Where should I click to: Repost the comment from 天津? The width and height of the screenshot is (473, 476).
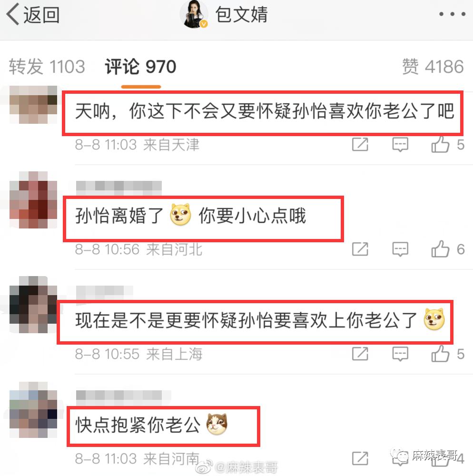point(360,145)
